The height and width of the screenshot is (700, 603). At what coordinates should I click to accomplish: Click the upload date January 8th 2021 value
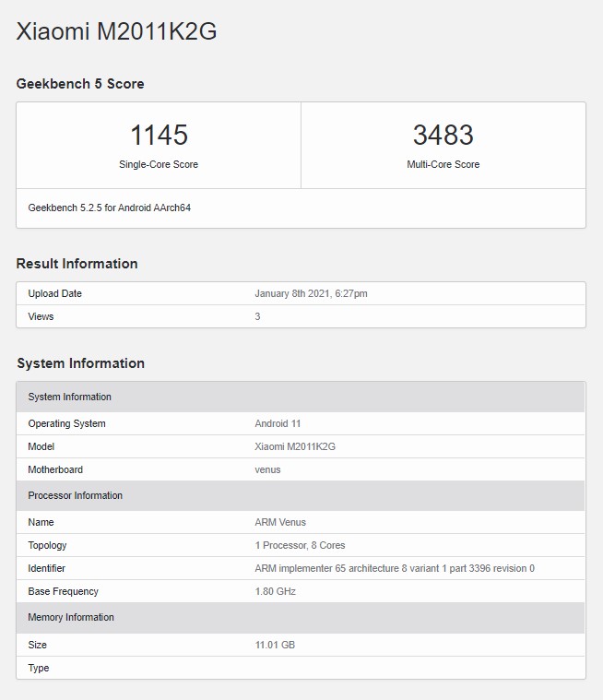tap(311, 294)
